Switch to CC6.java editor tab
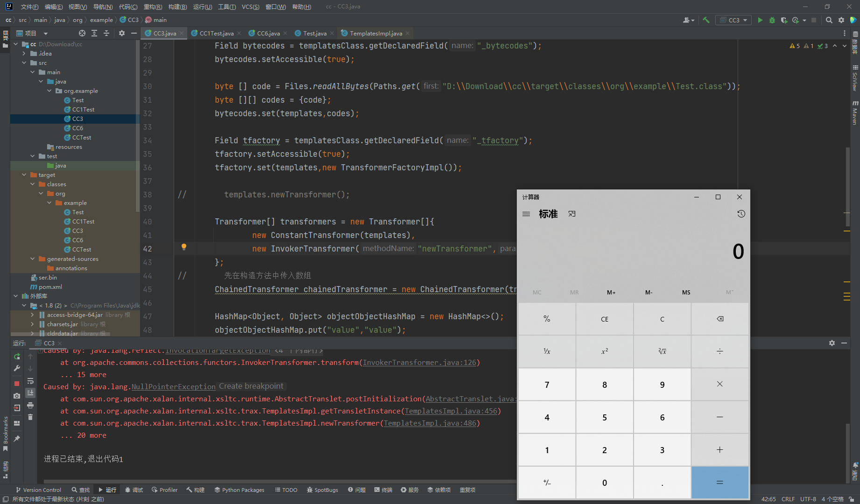860x504 pixels. pos(268,33)
